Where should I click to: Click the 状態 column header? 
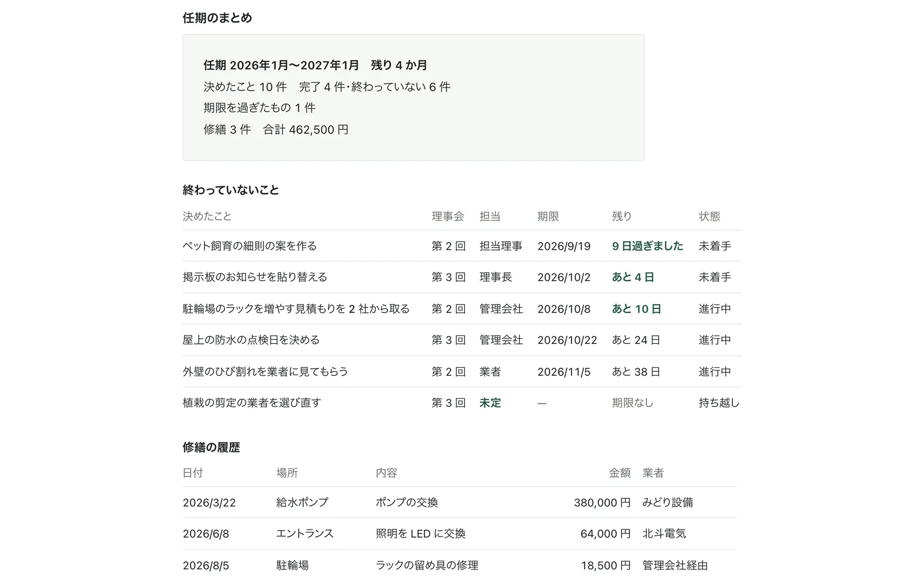(709, 216)
